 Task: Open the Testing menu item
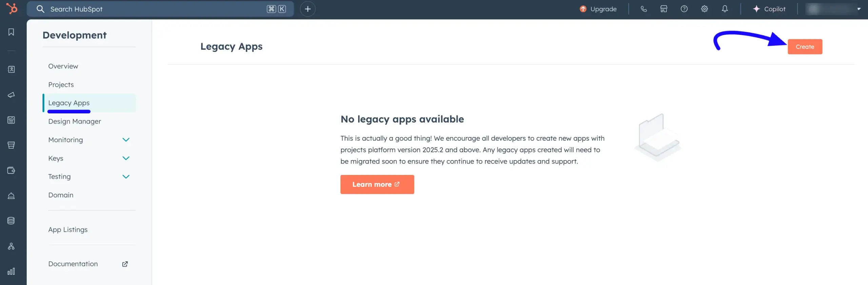[59, 177]
